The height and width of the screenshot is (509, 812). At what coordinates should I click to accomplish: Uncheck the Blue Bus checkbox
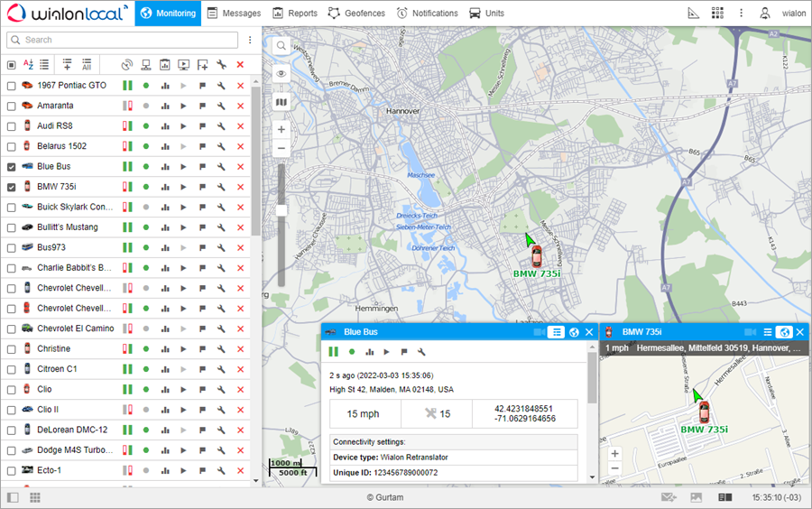12,167
